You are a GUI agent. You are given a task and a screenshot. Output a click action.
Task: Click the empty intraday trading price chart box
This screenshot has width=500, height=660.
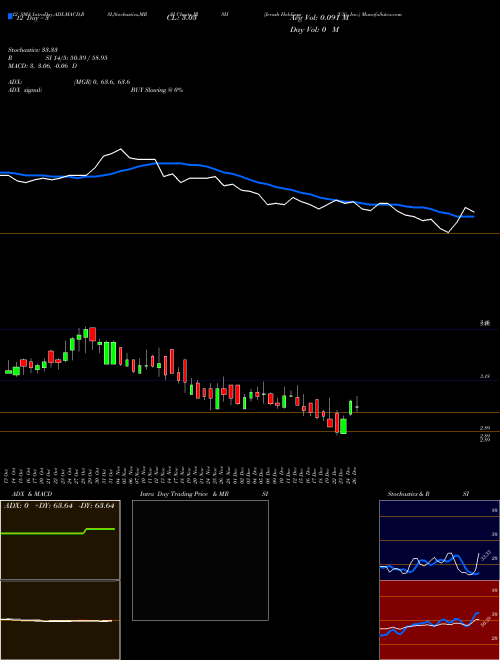(x=200, y=560)
